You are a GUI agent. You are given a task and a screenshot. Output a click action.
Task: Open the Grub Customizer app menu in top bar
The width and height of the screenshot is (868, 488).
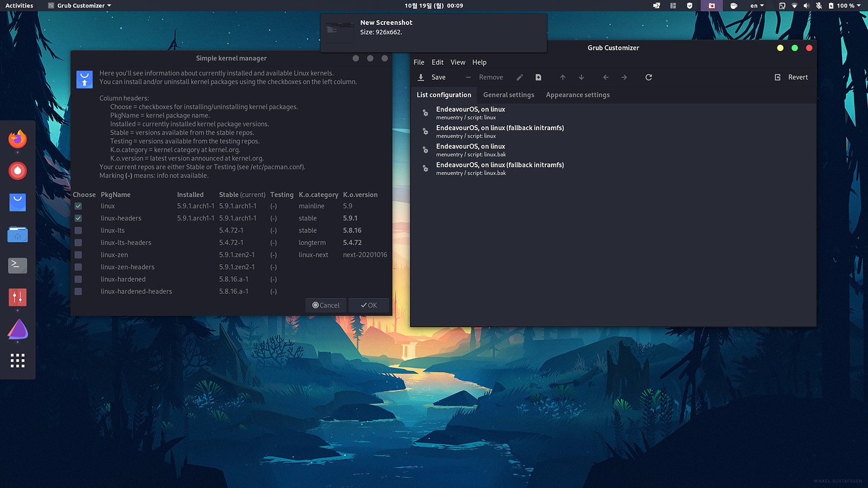click(80, 6)
